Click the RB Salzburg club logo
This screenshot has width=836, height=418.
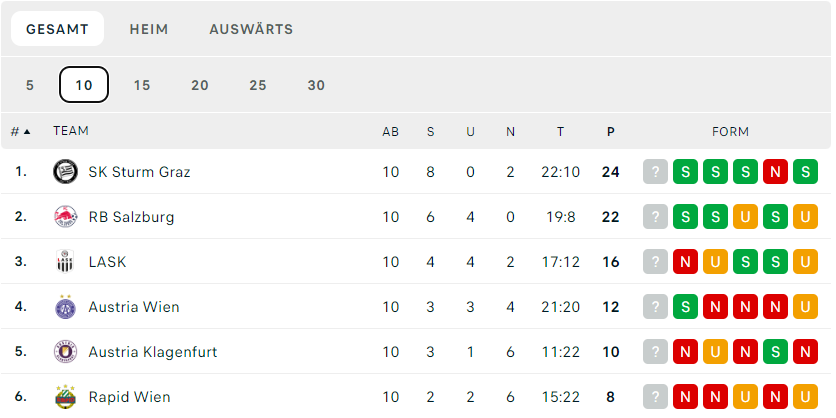65,217
